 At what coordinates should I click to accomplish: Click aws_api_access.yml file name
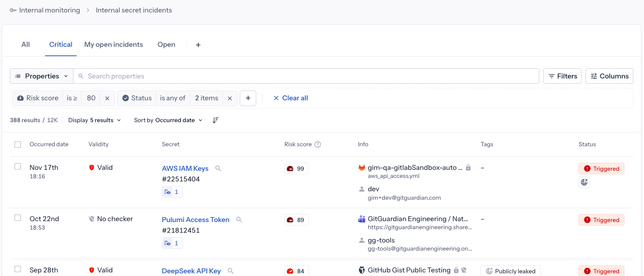pyautogui.click(x=394, y=176)
